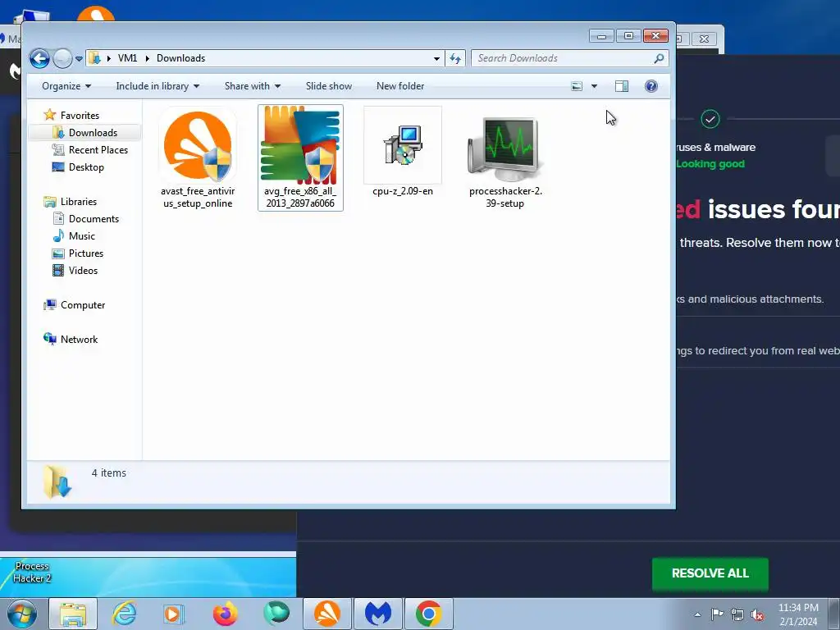Open recent locations dropdown beside nav arrows
Screen dimensions: 840x630
[79, 58]
